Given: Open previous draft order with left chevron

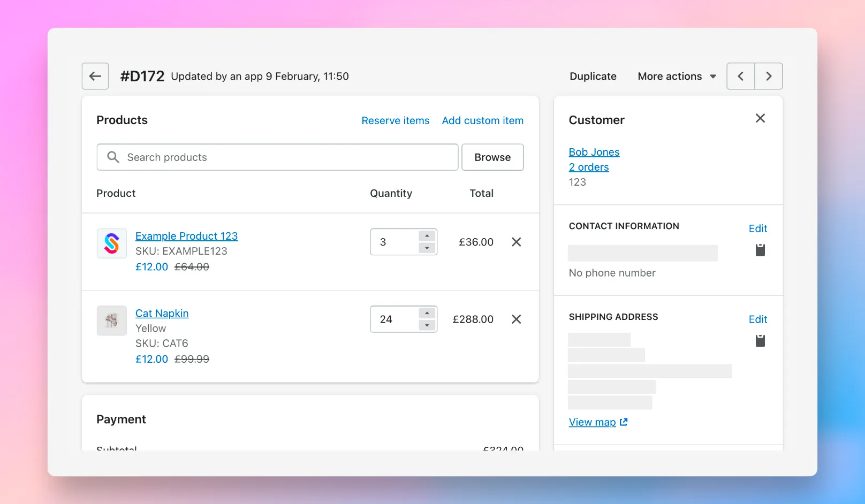Looking at the screenshot, I should (741, 76).
